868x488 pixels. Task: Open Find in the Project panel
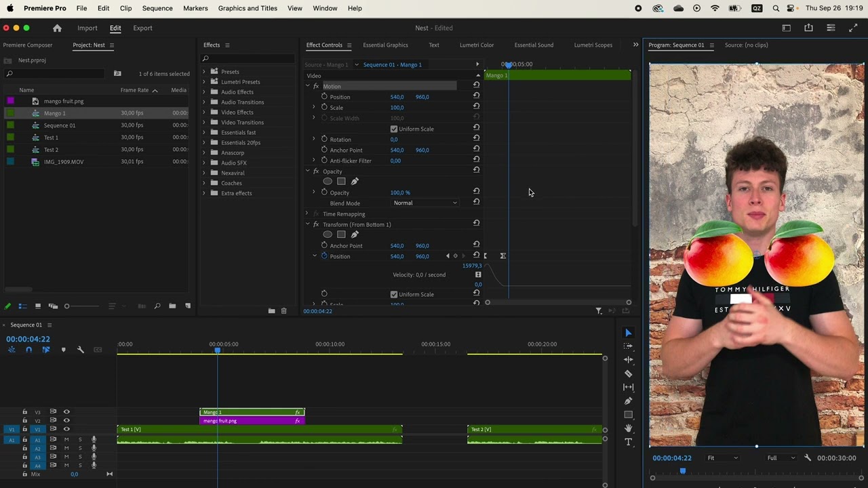157,306
